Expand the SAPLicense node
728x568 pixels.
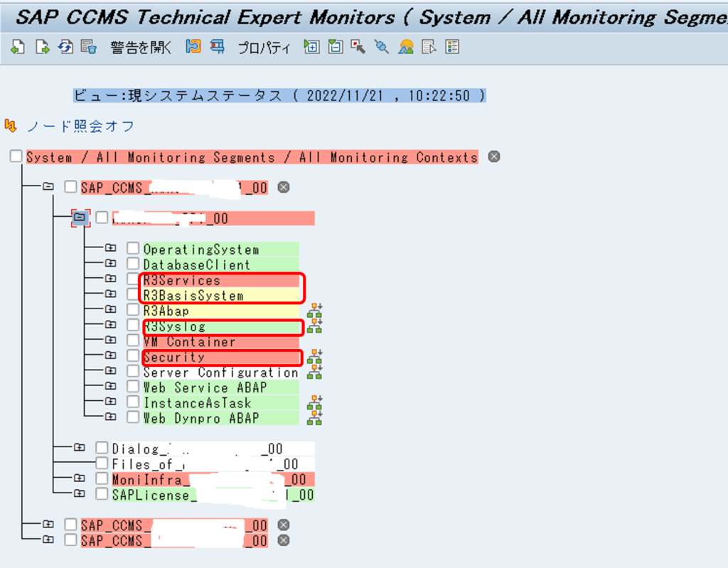(80, 493)
